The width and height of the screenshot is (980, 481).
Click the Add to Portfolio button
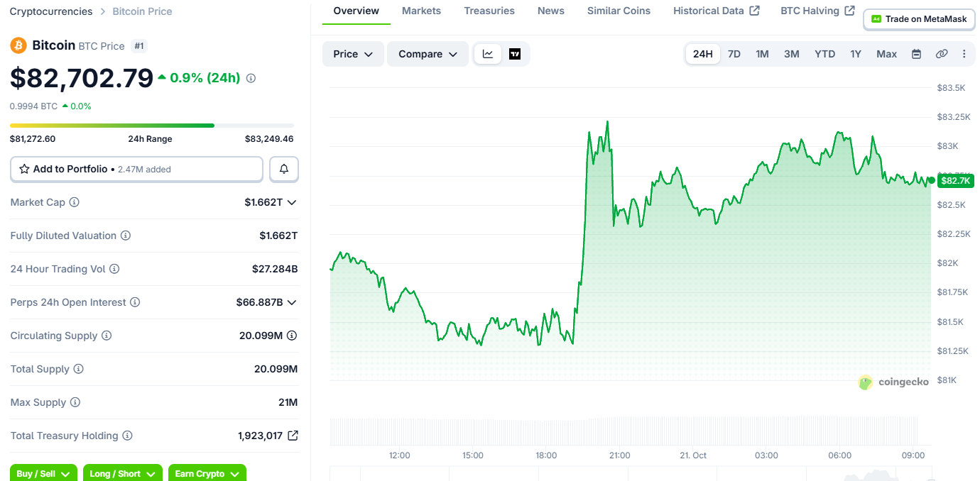pos(136,169)
